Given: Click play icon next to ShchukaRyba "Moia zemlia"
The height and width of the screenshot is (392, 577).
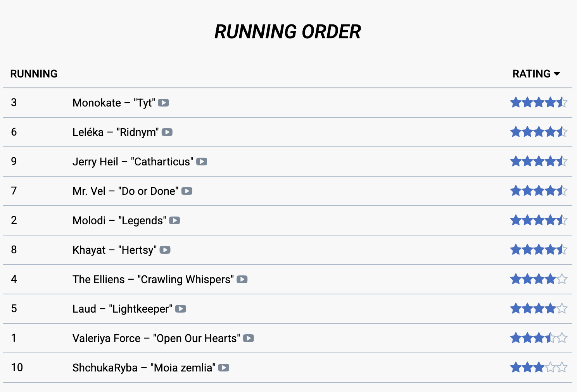Looking at the screenshot, I should point(224,368).
